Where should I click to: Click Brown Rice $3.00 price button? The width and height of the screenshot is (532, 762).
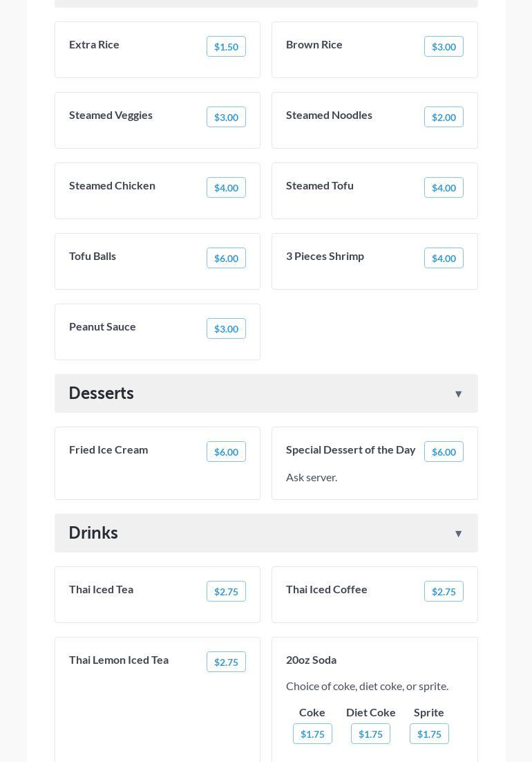(x=444, y=47)
